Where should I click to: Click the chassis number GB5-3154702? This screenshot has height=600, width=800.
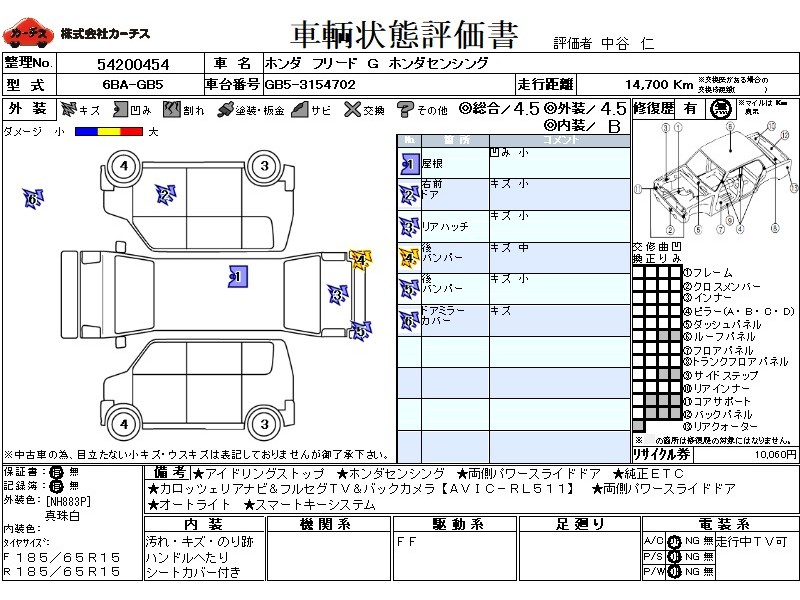[x=310, y=84]
